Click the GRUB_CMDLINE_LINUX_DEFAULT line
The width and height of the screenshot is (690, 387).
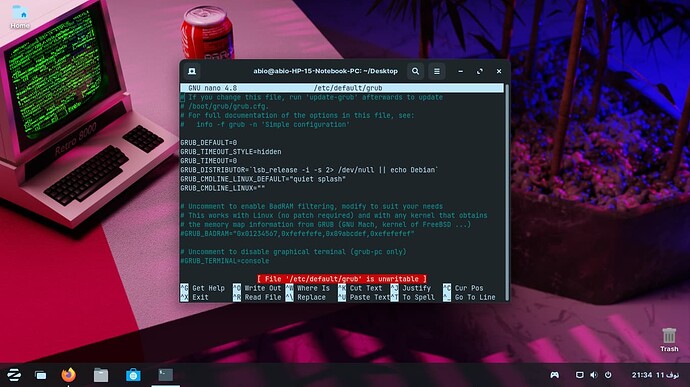pyautogui.click(x=263, y=179)
